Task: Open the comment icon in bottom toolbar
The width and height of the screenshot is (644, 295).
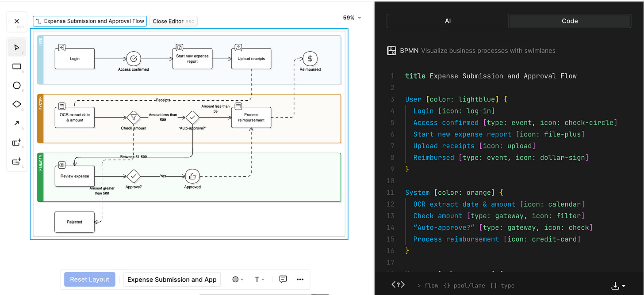Action: 283,279
